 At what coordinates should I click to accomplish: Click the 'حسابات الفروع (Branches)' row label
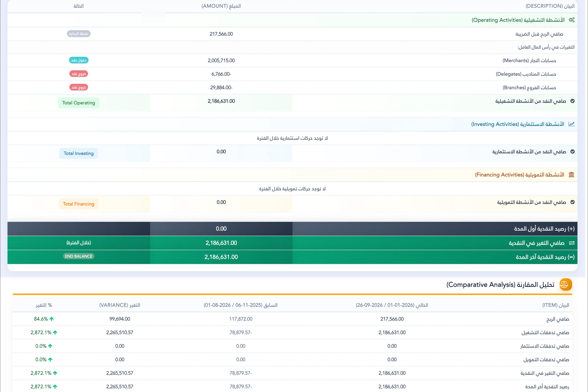tap(529, 87)
